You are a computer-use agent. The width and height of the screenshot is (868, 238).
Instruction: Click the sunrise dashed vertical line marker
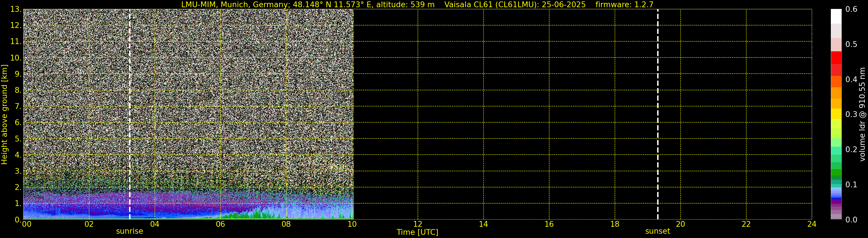tap(130, 114)
